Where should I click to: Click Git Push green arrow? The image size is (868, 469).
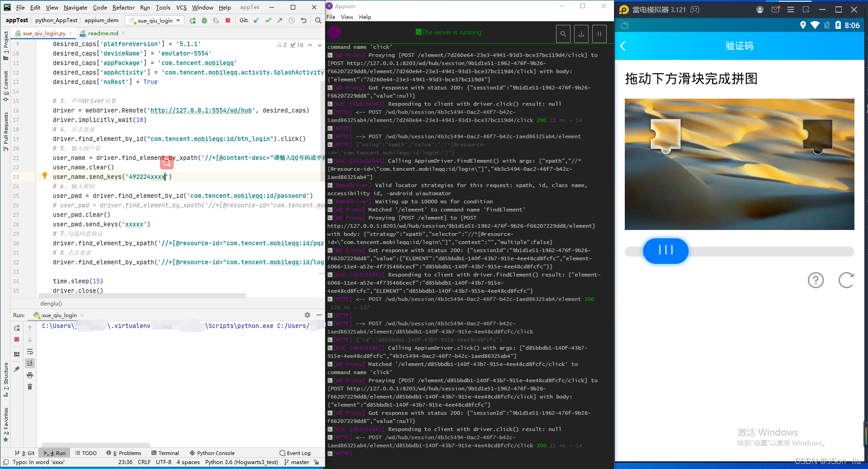pyautogui.click(x=280, y=20)
